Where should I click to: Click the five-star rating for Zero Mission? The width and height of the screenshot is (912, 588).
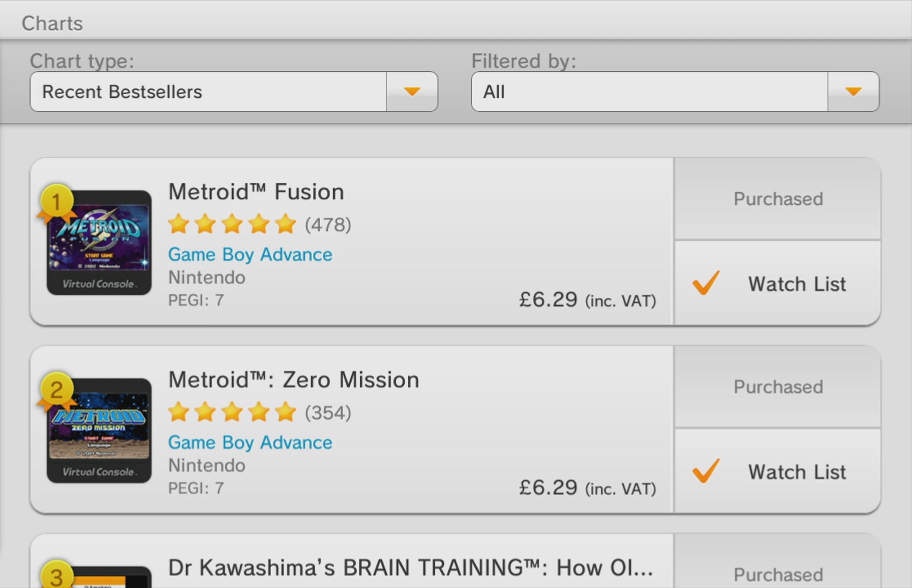(232, 412)
